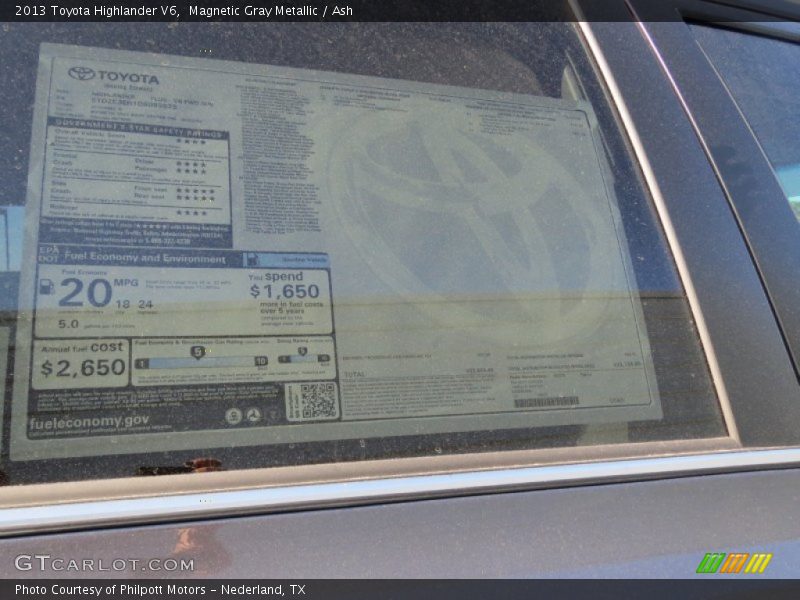Select the '18' city MPG value
The image size is (800, 600).
[x=122, y=304]
